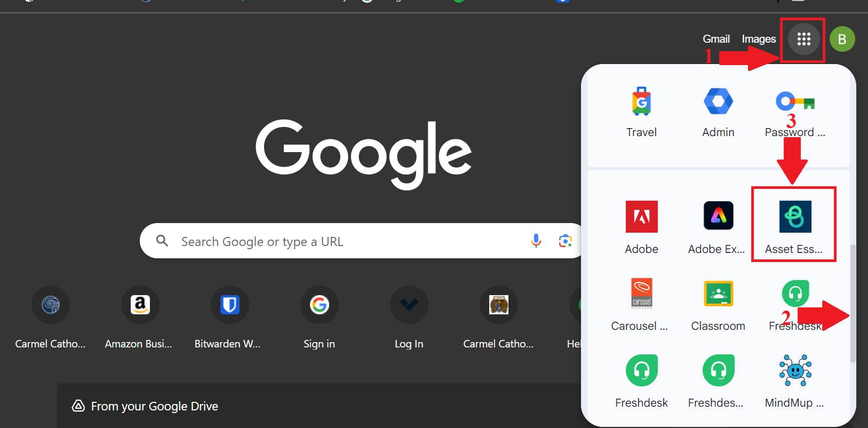Open the Log In shortcut

click(409, 318)
